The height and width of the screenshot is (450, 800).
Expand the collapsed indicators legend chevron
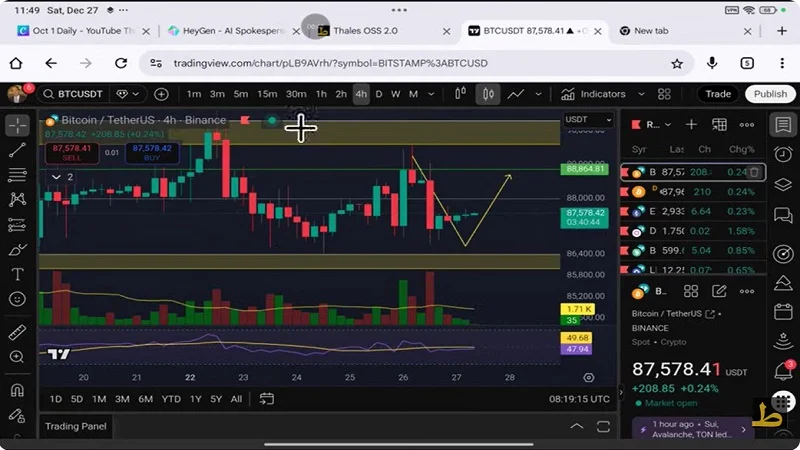click(x=56, y=177)
